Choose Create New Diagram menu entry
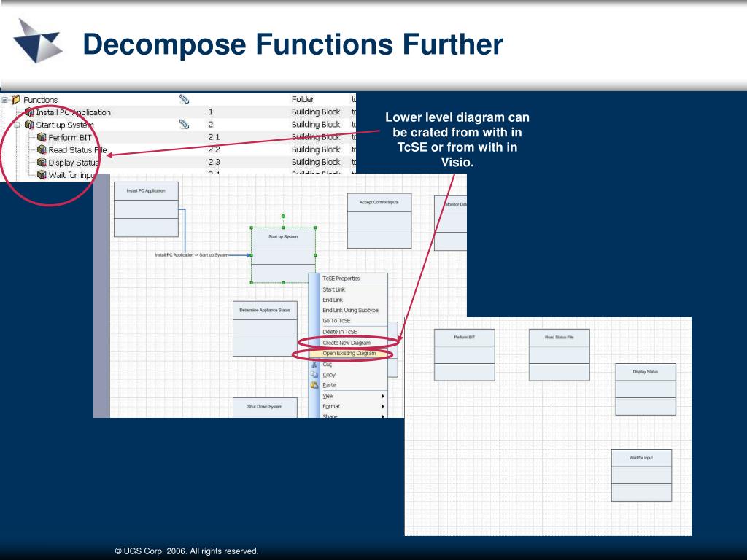This screenshot has width=747, height=560. (x=347, y=343)
